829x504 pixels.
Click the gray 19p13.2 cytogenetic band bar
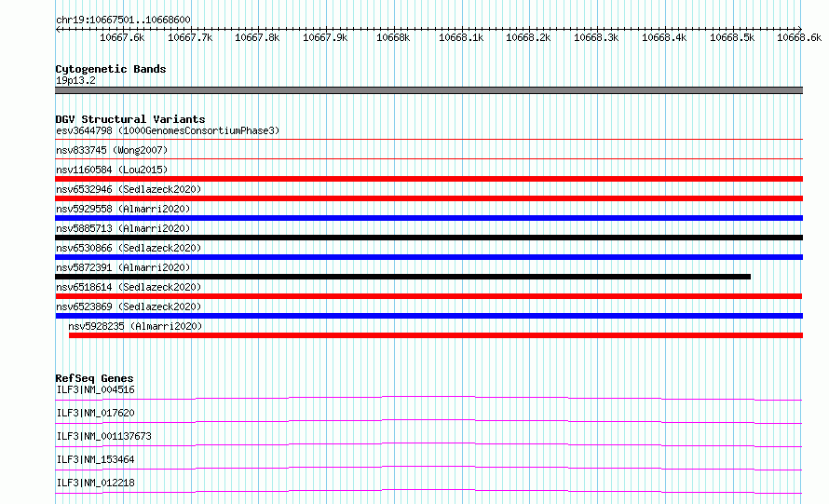pyautogui.click(x=428, y=90)
